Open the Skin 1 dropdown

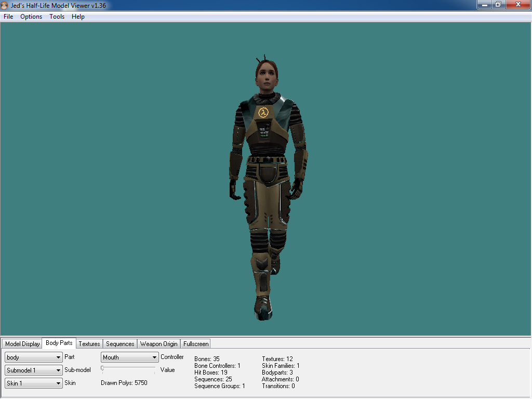[x=34, y=383]
